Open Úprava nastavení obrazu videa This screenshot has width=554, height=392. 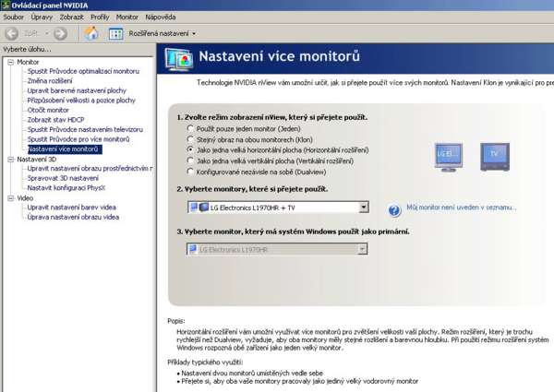point(73,217)
